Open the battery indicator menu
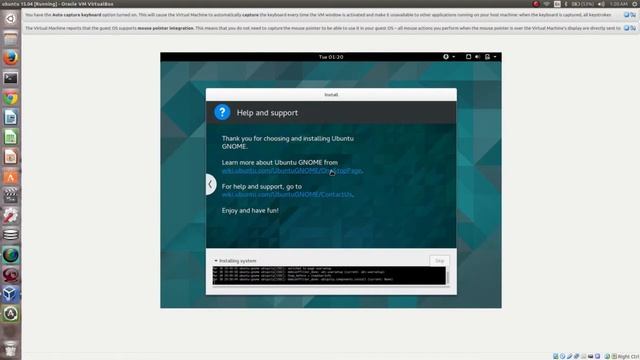Image resolution: width=640 pixels, height=360 pixels. (582, 4)
